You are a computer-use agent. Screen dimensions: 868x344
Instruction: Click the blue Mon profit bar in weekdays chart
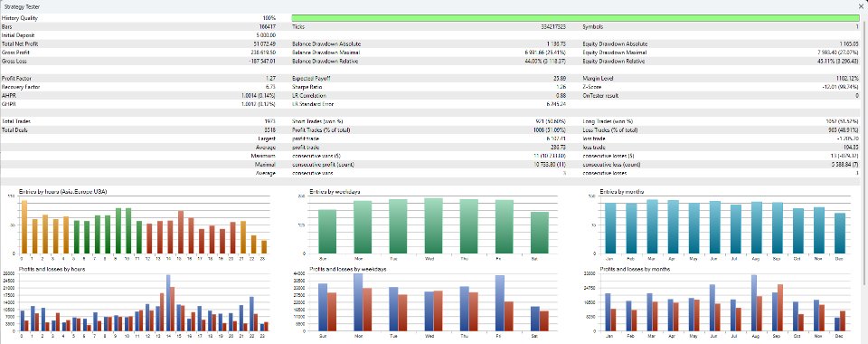358,301
